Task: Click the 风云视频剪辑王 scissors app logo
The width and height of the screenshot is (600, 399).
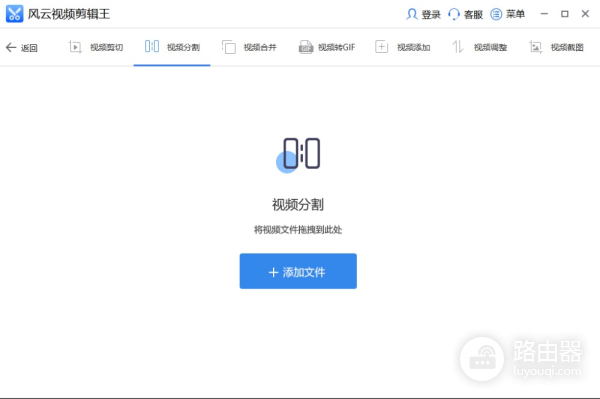Action: point(15,14)
